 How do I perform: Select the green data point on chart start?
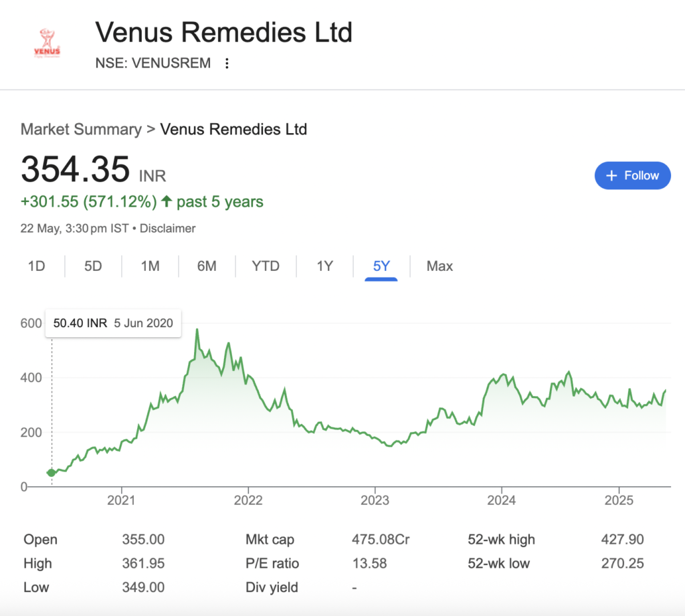[x=52, y=473]
